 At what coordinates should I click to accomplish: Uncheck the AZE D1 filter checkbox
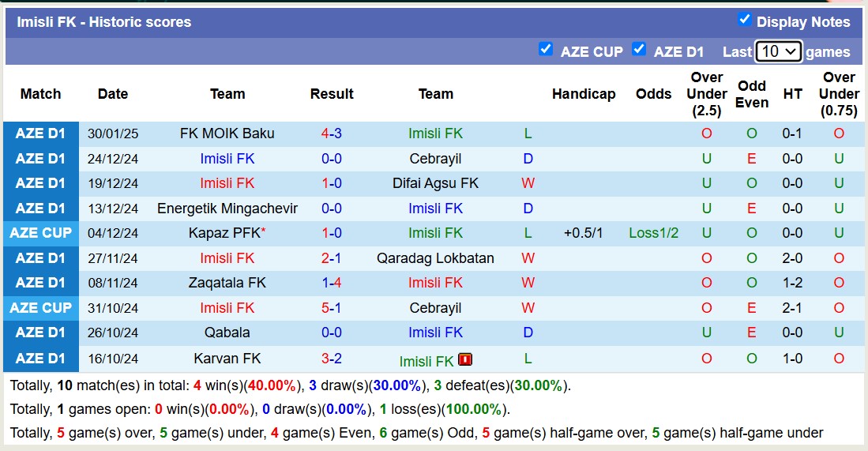tap(639, 49)
